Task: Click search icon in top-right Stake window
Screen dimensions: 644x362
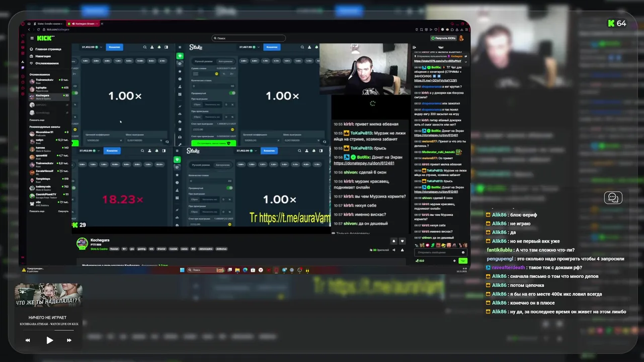Action: [x=302, y=47]
